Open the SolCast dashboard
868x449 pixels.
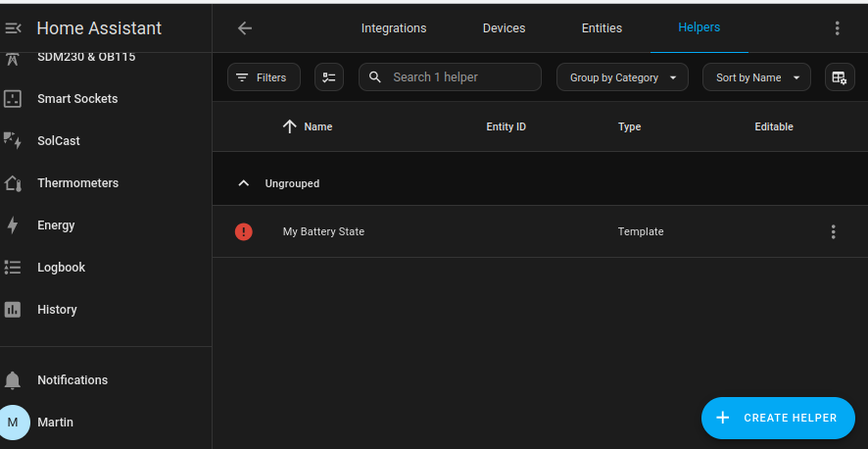click(106, 141)
